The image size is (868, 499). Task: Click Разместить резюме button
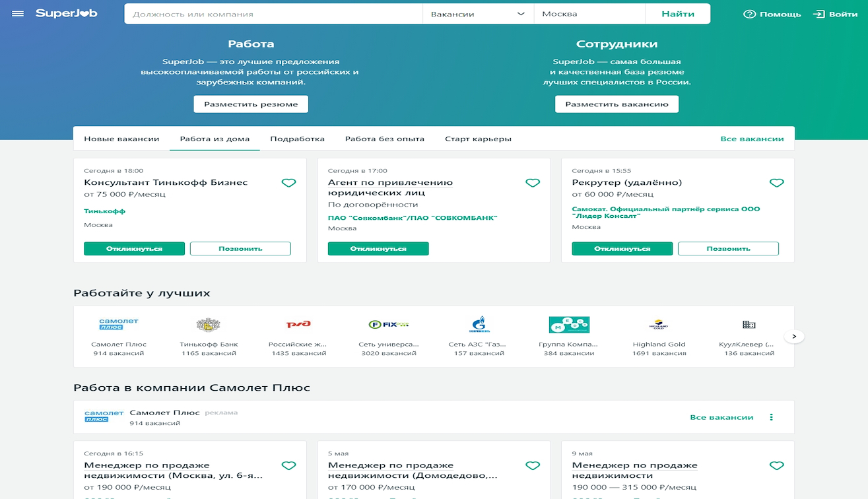click(251, 104)
